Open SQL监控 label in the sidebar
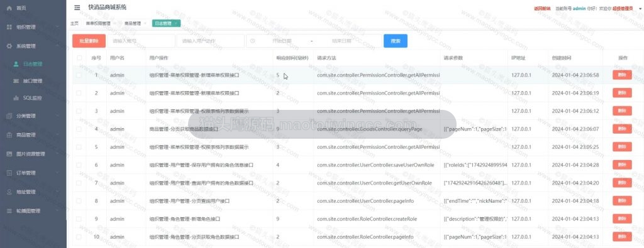This screenshot has height=248, width=644. click(32, 98)
